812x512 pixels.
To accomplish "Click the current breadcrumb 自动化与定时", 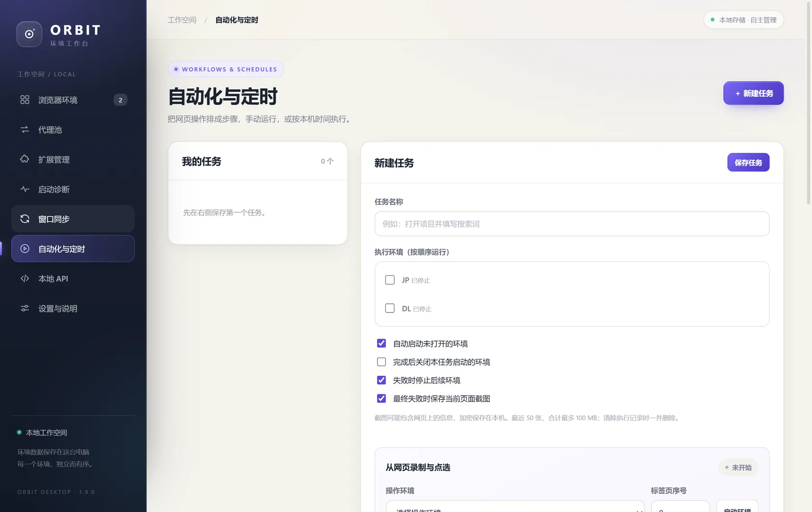I will click(x=237, y=20).
